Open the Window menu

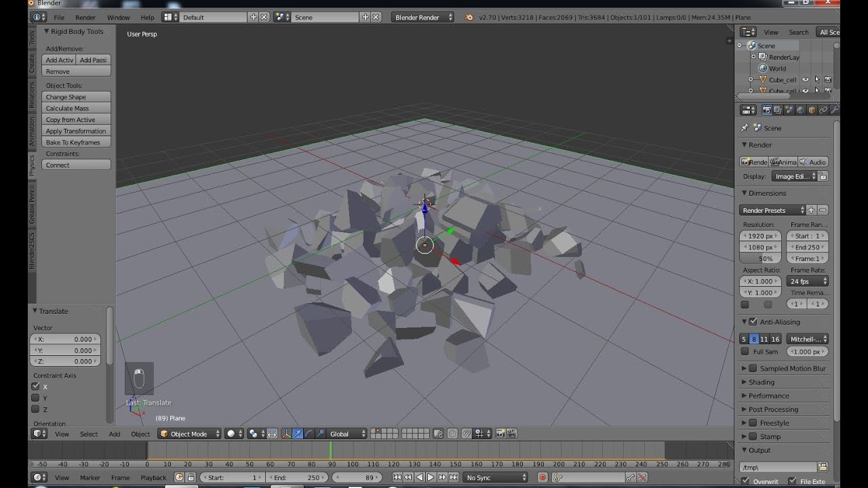pos(119,17)
